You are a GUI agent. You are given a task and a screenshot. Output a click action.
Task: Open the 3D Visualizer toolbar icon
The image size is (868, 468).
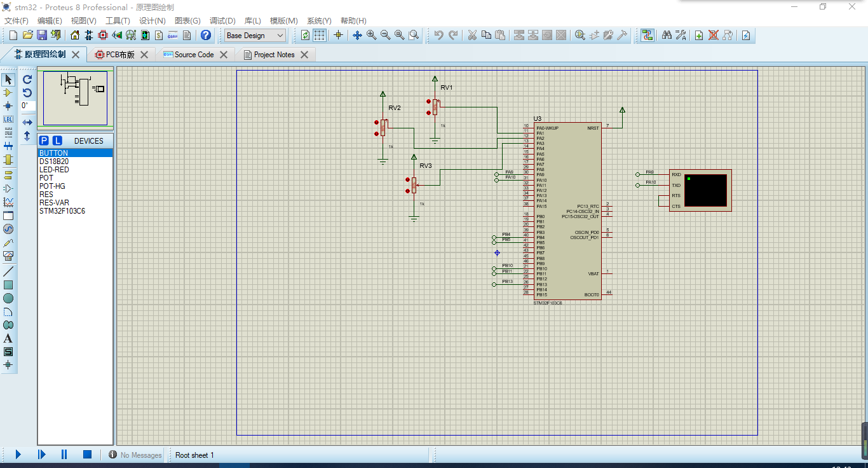click(x=117, y=35)
